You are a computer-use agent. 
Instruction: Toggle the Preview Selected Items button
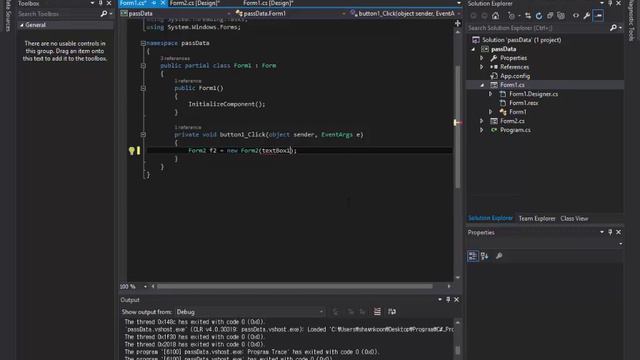(x=598, y=16)
